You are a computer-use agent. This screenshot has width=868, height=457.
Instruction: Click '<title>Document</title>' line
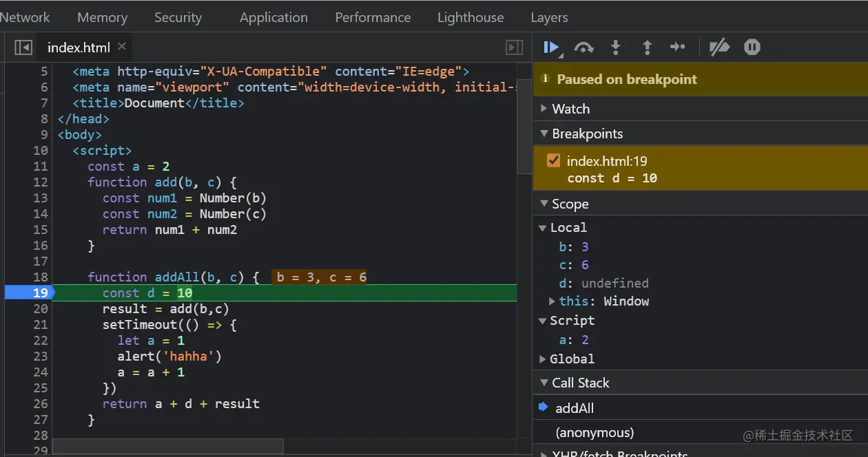click(158, 103)
